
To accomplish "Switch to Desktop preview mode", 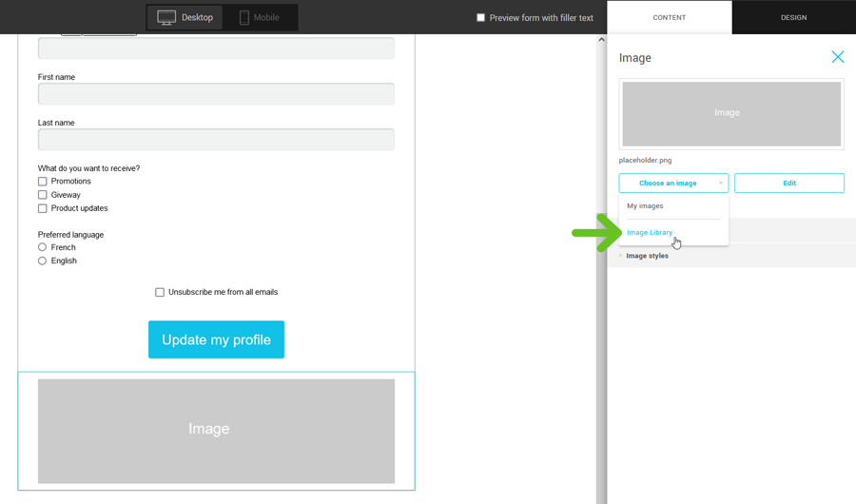I will (185, 17).
